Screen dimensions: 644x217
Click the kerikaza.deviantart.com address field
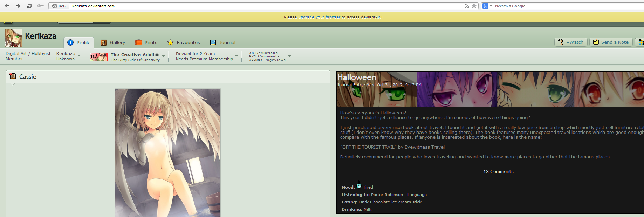(x=266, y=6)
